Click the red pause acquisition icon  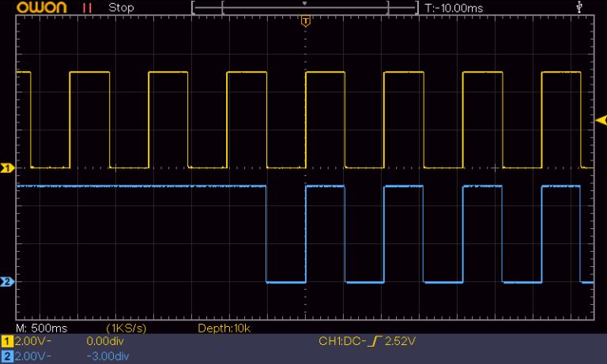point(88,8)
